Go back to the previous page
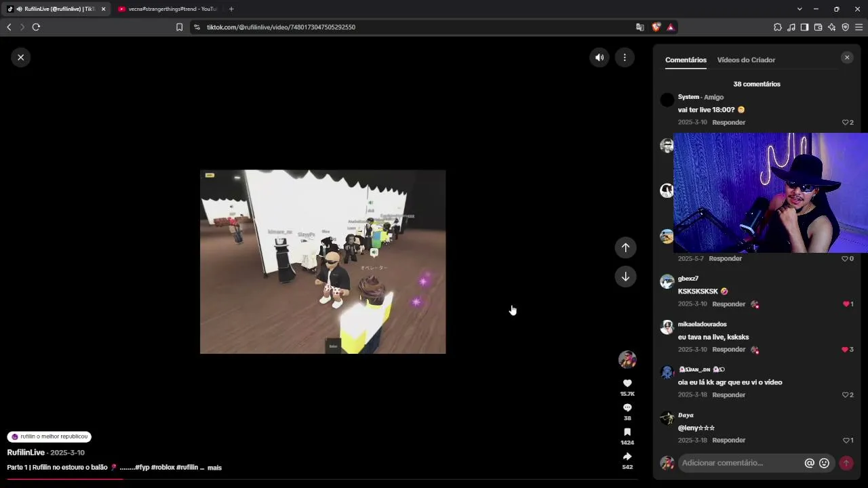This screenshot has height=488, width=868. click(x=9, y=27)
